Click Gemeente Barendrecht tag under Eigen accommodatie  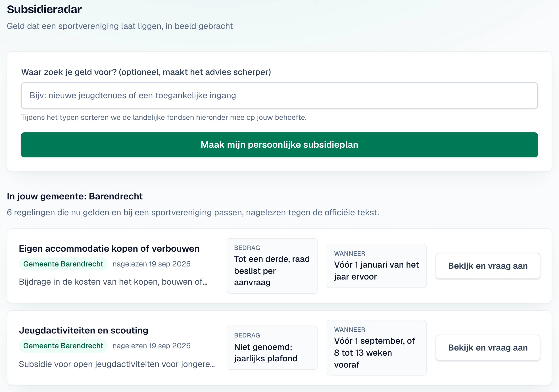[63, 264]
